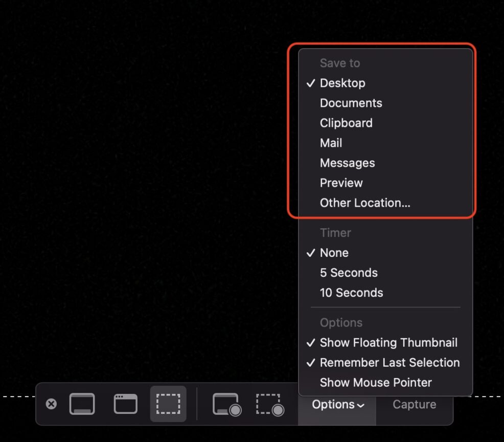Choose Other Location for saving screenshots
Viewport: 504px width, 442px height.
click(365, 203)
